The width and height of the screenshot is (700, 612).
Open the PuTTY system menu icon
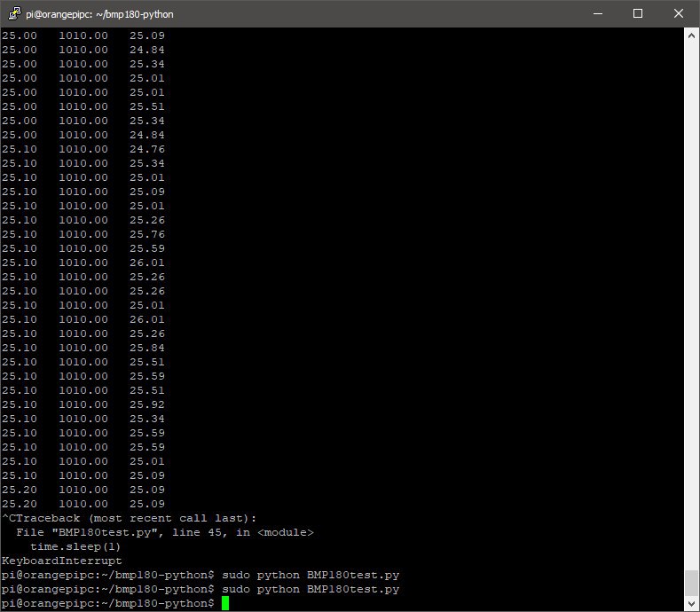click(15, 13)
